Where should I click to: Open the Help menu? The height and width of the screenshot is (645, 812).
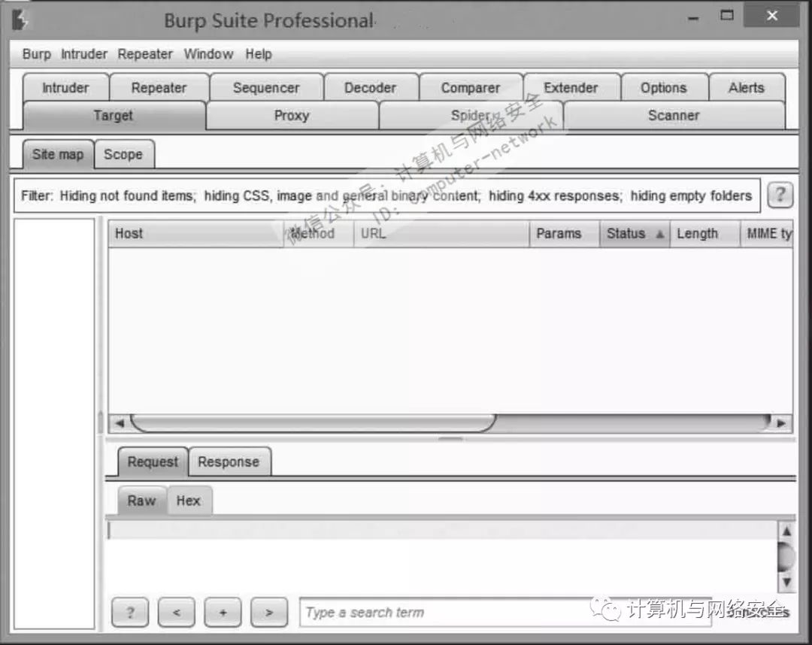coord(259,54)
